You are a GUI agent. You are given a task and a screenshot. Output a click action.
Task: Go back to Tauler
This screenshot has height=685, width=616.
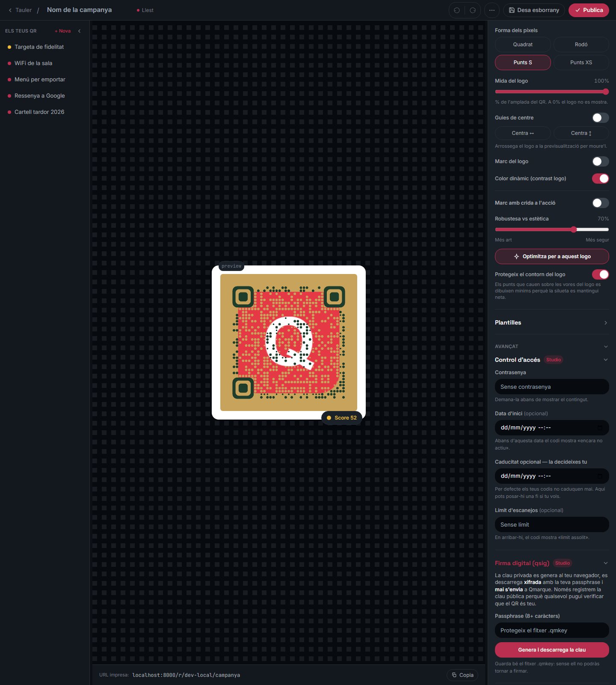click(20, 10)
